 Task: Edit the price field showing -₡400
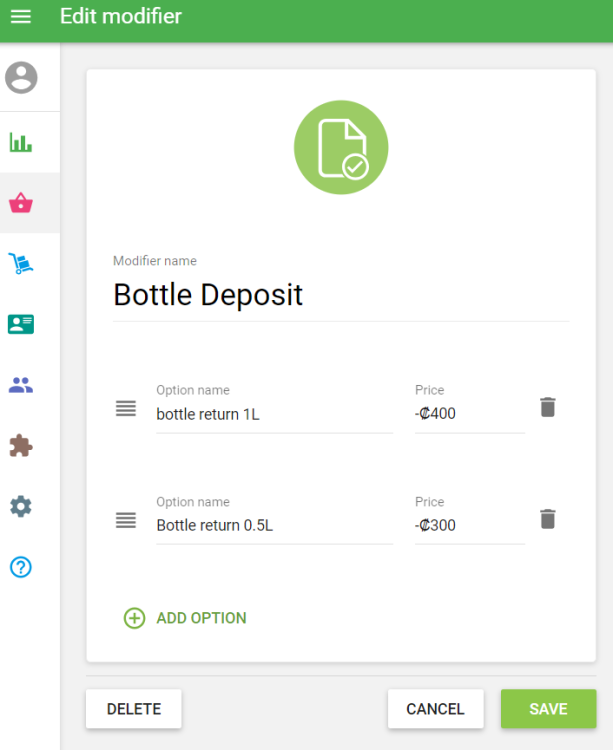[x=468, y=414]
